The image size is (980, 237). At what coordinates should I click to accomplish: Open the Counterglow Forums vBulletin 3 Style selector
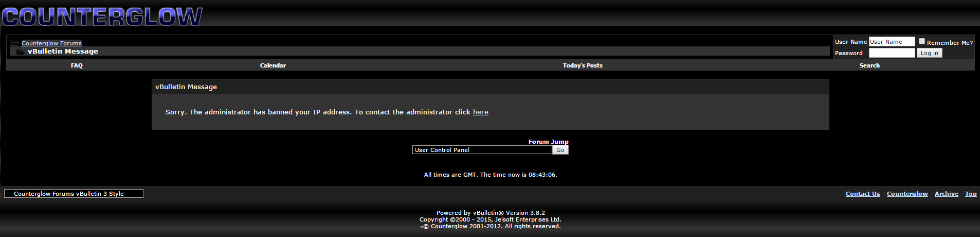[74, 194]
